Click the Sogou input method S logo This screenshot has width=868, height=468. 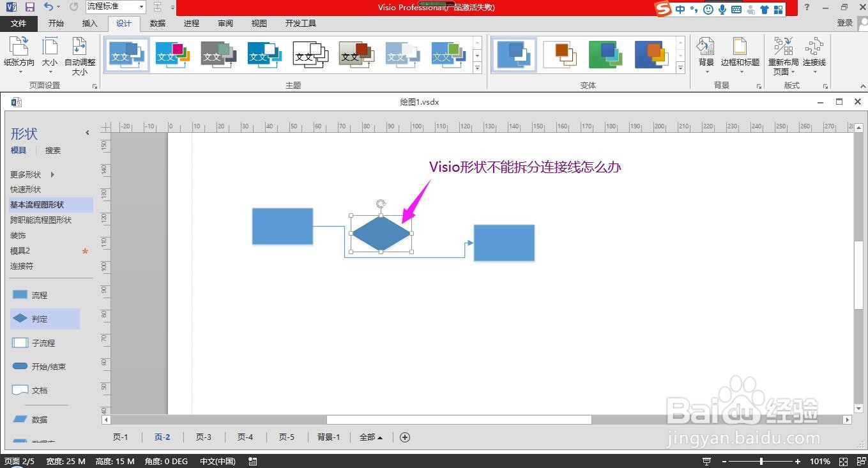[x=664, y=9]
